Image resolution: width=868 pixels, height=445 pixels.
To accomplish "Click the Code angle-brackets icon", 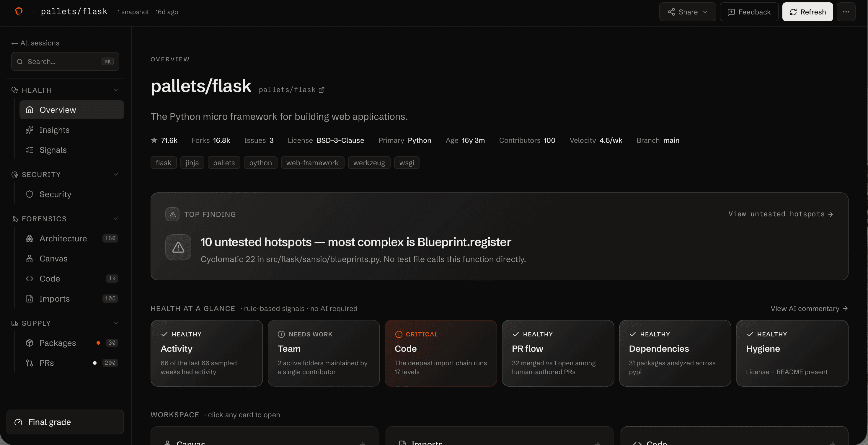I will 30,278.
